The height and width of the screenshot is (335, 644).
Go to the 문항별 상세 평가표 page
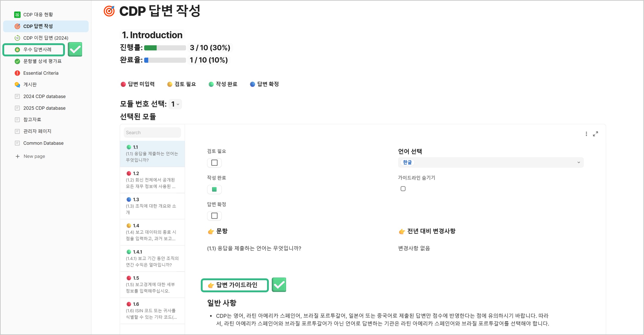pyautogui.click(x=42, y=61)
